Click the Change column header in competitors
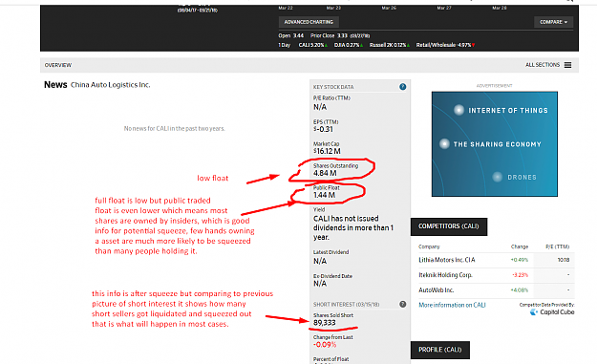The width and height of the screenshot is (597, 364). pos(520,246)
